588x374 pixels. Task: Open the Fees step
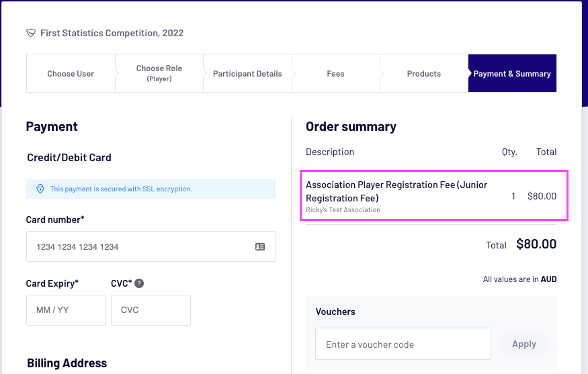335,73
